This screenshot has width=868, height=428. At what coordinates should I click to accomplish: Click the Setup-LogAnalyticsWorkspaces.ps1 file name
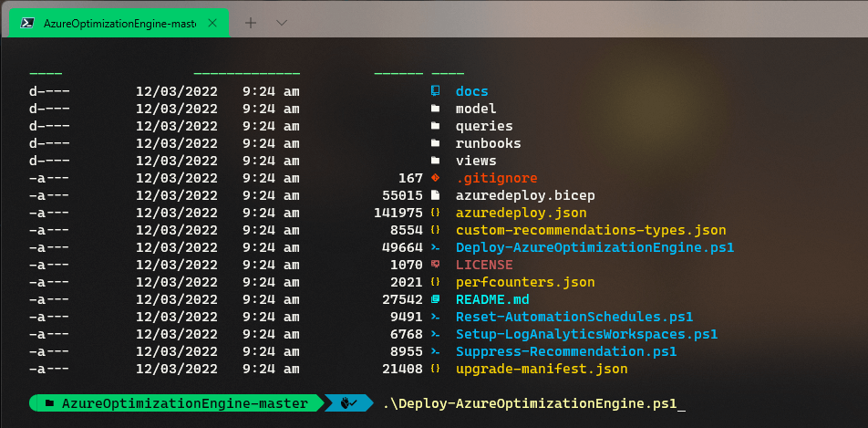click(587, 334)
